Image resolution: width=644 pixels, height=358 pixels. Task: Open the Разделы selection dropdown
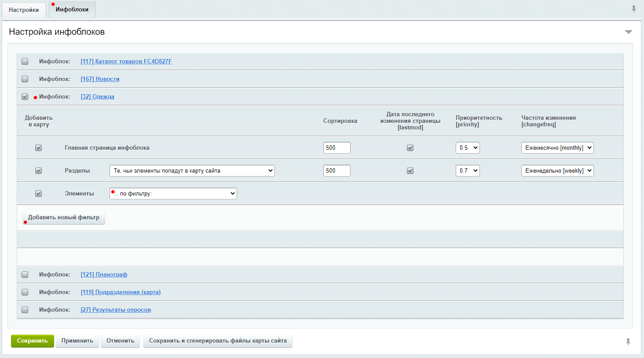tap(192, 171)
